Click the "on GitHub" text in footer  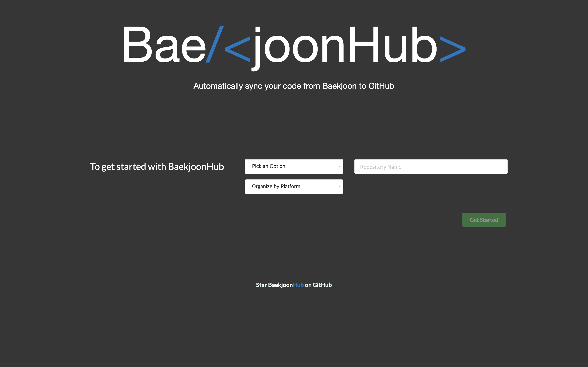318,285
